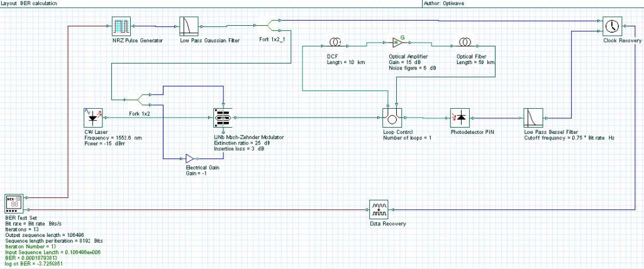Click the 'Low Pass Gaussian Filter' label
644x269 pixels.
(210, 41)
